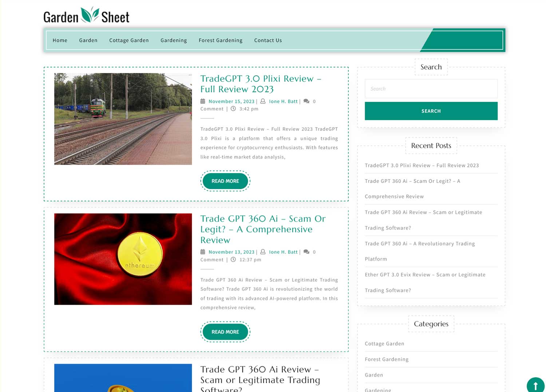
Task: Open the Forest Gardening category in sidebar
Action: pyautogui.click(x=387, y=359)
